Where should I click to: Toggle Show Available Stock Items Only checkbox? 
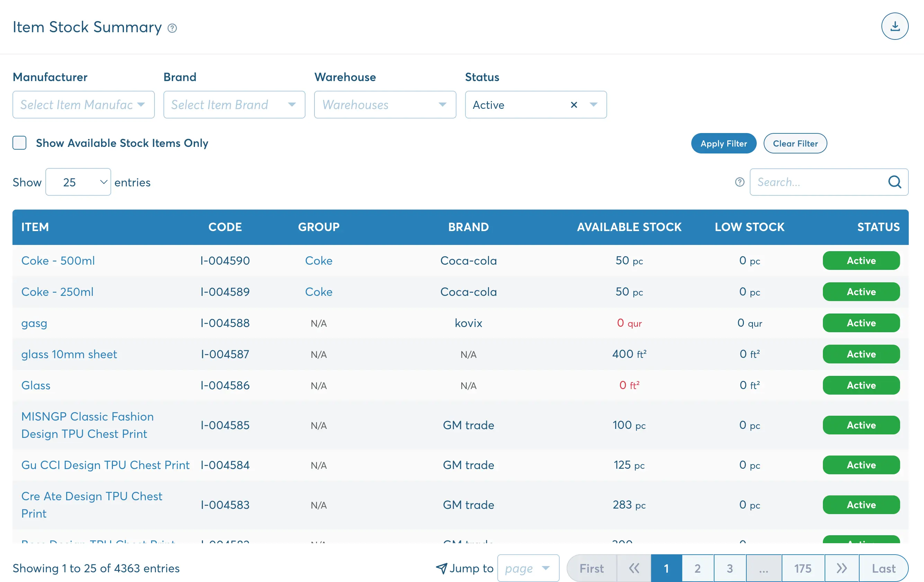tap(20, 143)
